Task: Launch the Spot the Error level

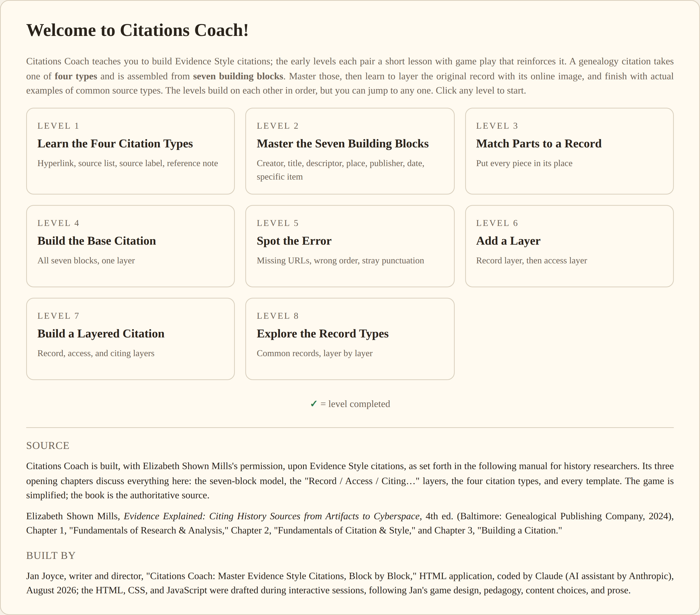Action: click(350, 246)
